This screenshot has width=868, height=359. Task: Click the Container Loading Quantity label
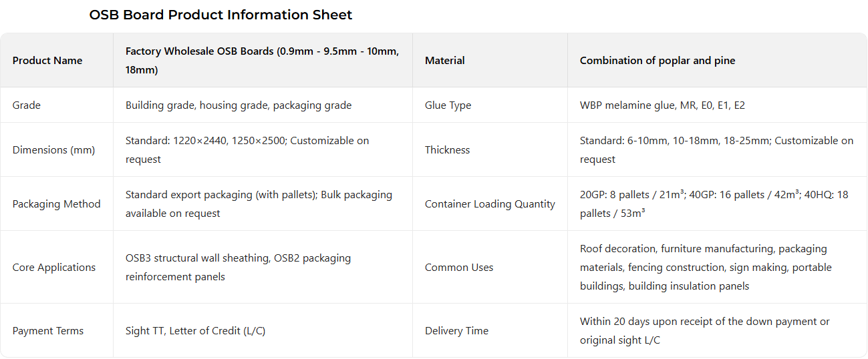click(x=490, y=204)
